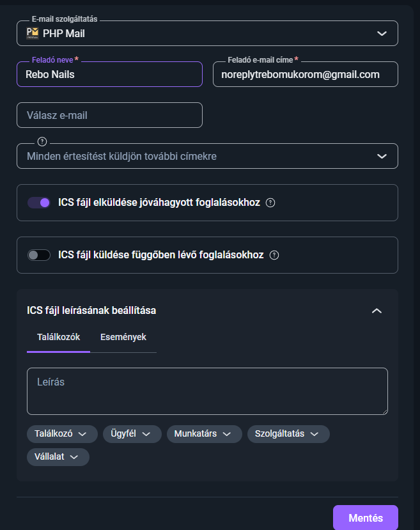The width and height of the screenshot is (420, 530).
Task: Enable ICS file for pending bookings
Action: pos(39,255)
